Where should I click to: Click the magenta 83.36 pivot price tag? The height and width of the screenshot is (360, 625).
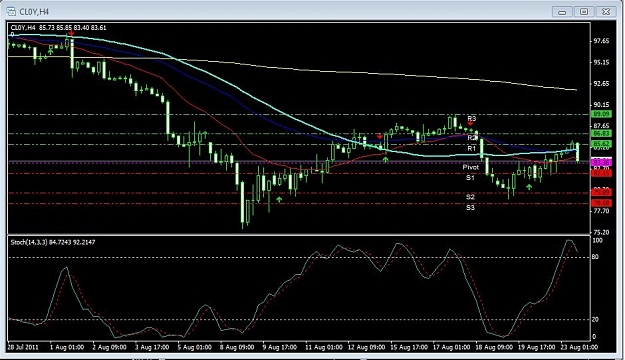point(601,162)
